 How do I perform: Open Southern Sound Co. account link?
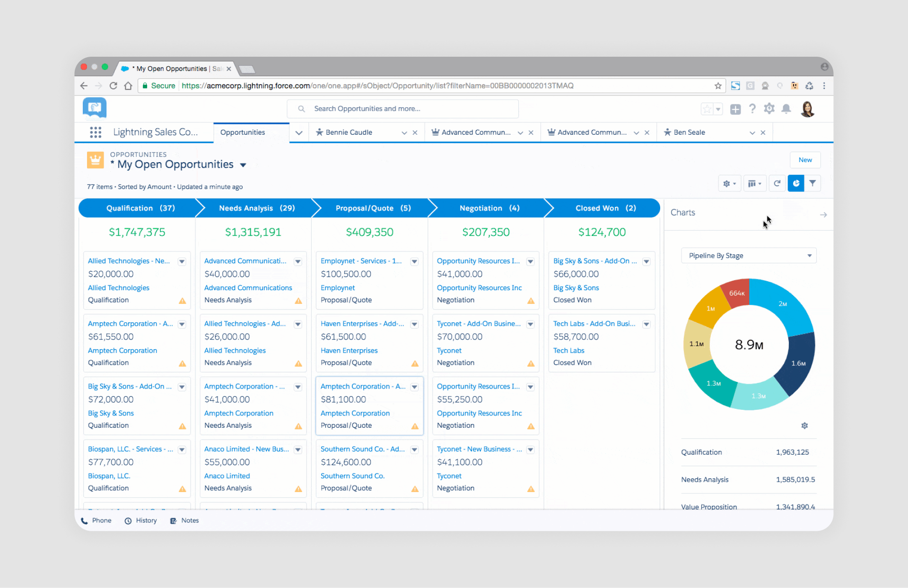click(x=352, y=476)
